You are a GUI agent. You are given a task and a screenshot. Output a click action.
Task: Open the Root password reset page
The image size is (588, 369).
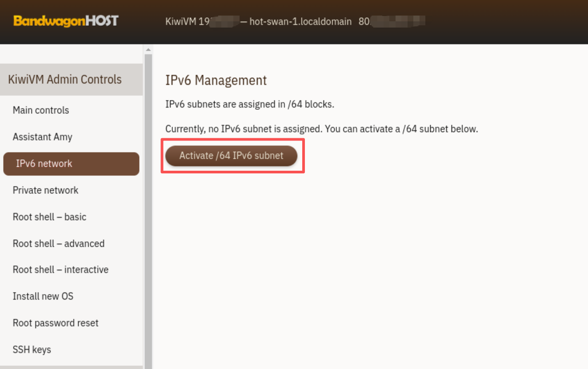(56, 323)
